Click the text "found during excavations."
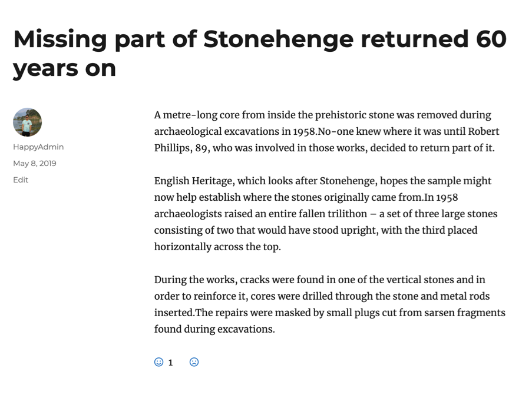 click(x=214, y=329)
